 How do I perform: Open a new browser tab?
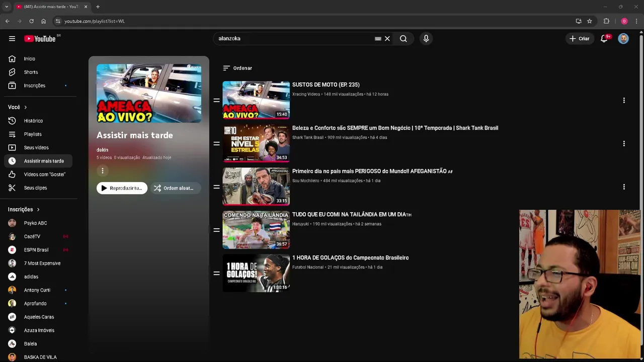[x=98, y=7]
